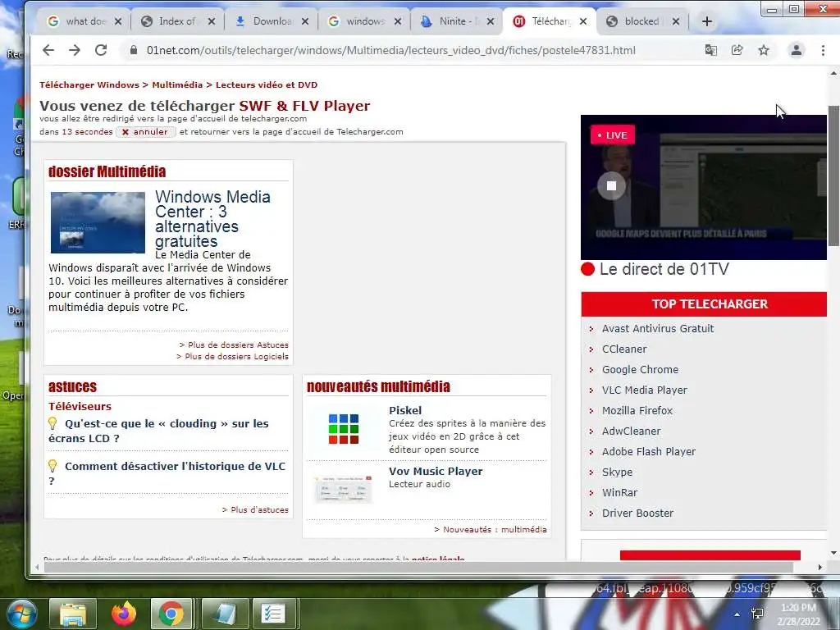The image size is (840, 630).
Task: Click the Chrome taskbar icon
Action: click(x=171, y=614)
